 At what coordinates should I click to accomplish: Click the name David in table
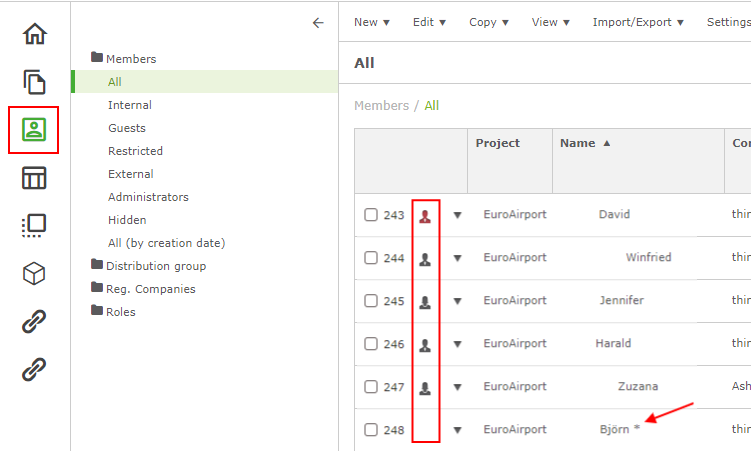tap(614, 214)
